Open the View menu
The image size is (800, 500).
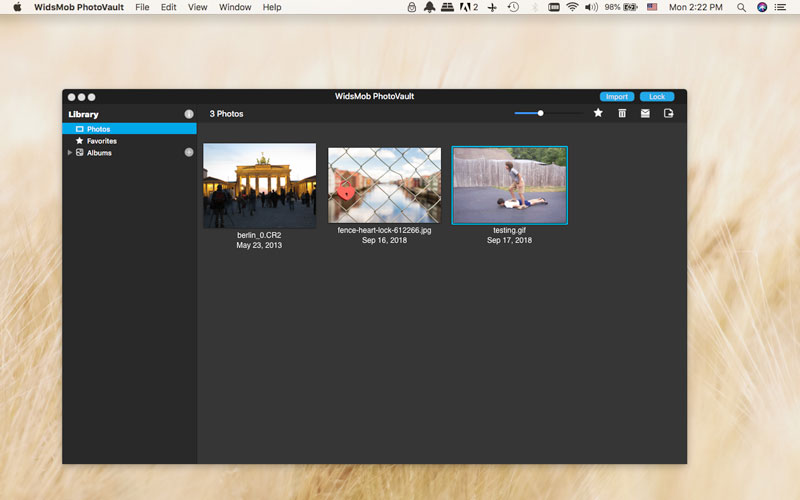point(197,7)
